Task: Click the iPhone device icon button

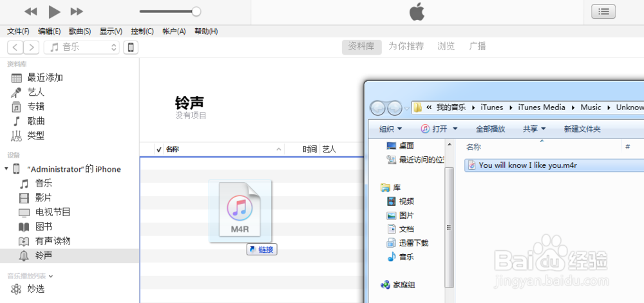Action: 131,47
